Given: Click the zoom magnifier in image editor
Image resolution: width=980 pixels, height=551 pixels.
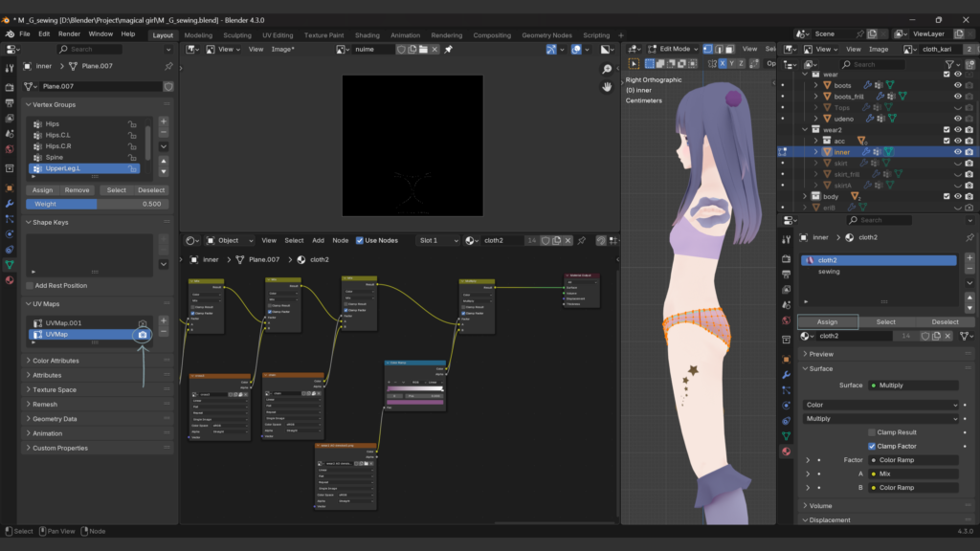Looking at the screenshot, I should pos(607,70).
